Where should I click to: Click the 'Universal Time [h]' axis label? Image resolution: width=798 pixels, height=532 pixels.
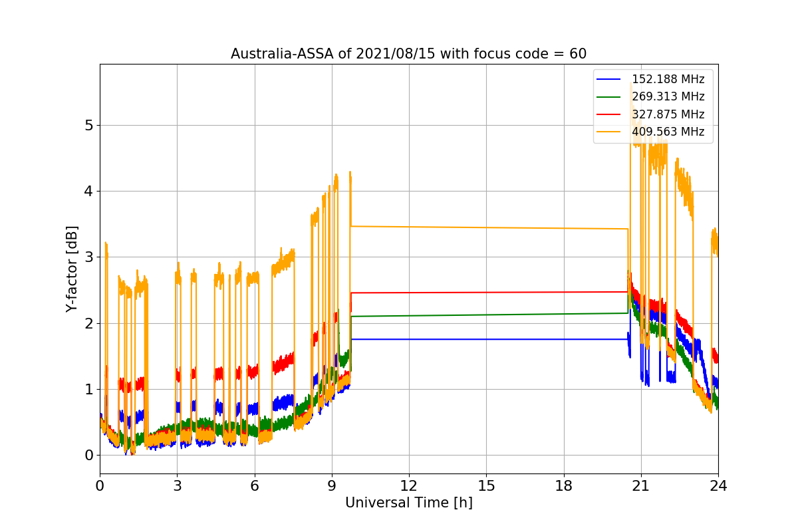[x=409, y=503]
